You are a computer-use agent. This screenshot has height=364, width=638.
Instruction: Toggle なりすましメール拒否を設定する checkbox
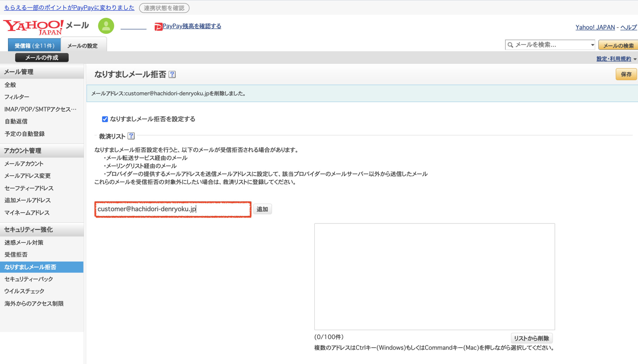coord(105,119)
